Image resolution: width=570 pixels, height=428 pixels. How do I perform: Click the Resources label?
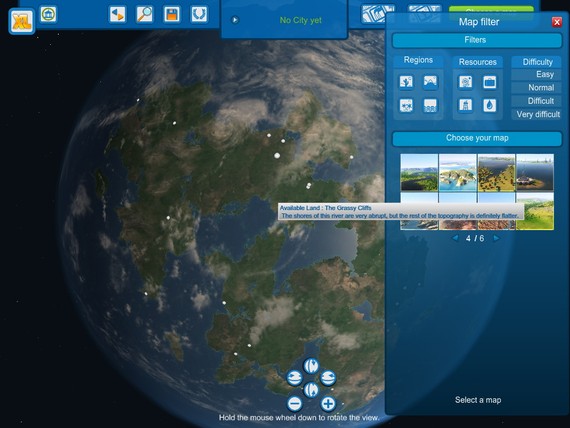coord(477,62)
